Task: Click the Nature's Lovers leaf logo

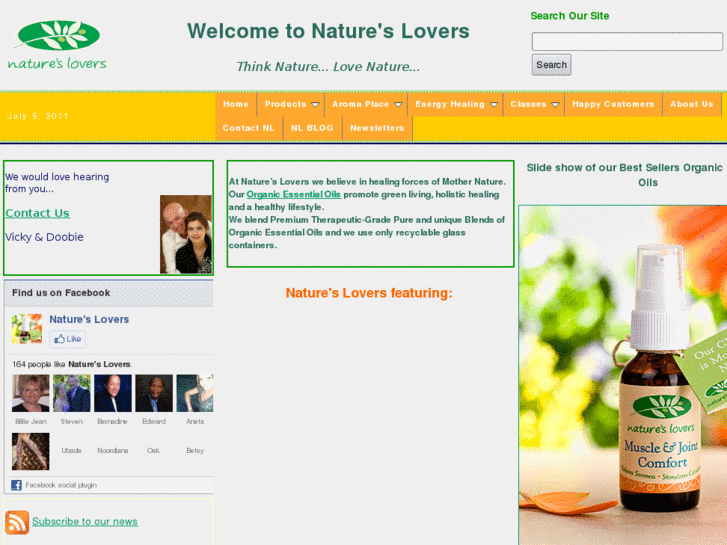Action: (x=57, y=45)
